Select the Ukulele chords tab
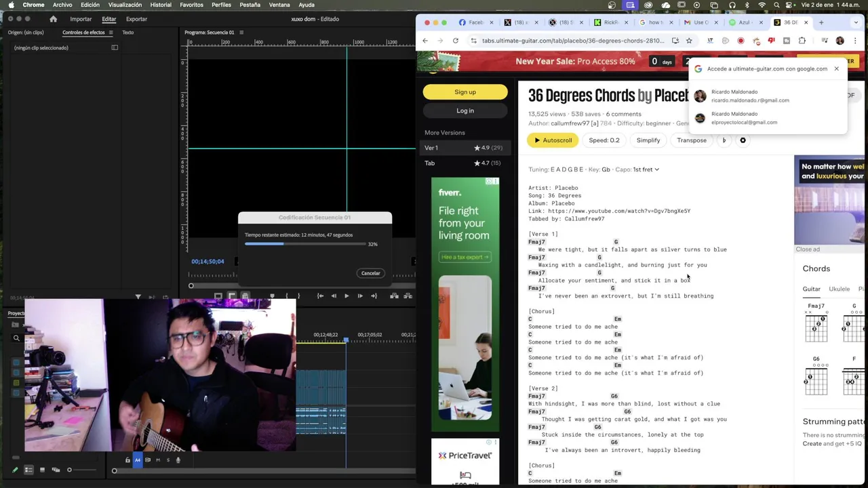 coord(839,289)
